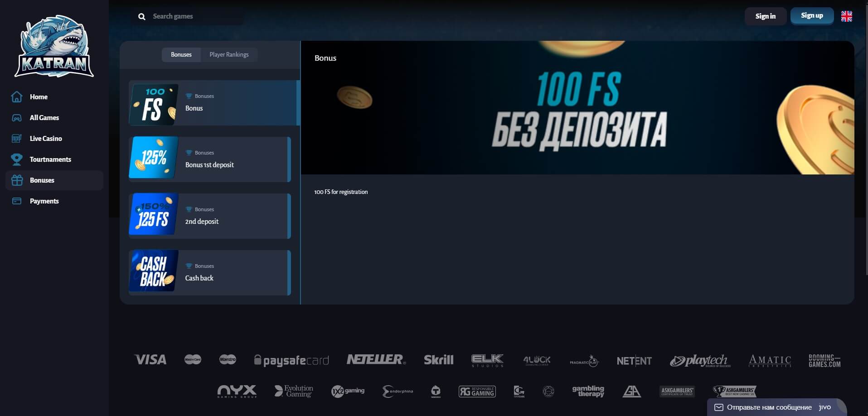Click the Maestro logo
This screenshot has width=868, height=416.
coord(228,360)
